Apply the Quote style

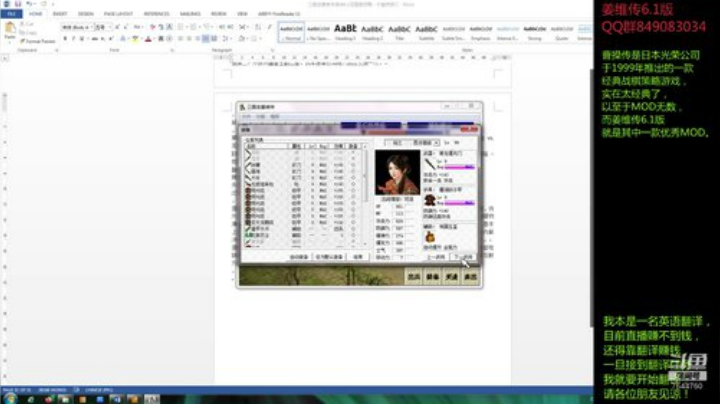click(x=562, y=32)
